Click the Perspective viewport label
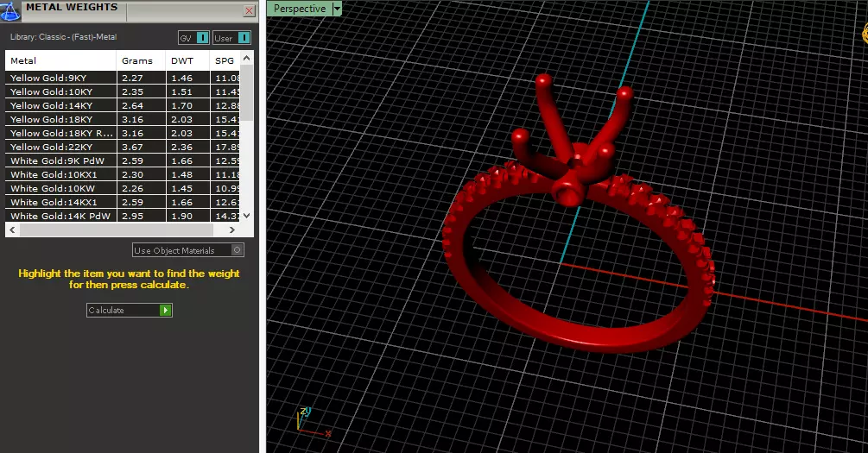Image resolution: width=868 pixels, height=453 pixels. tap(300, 9)
